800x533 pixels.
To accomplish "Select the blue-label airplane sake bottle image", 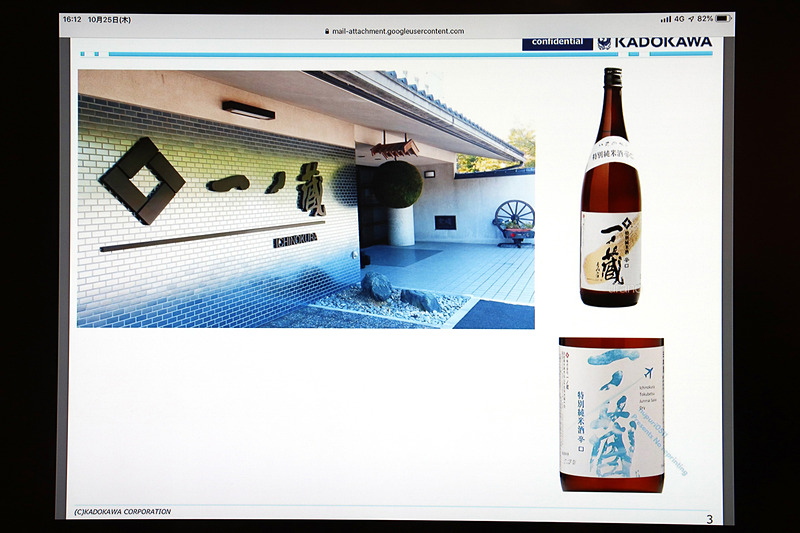I will pyautogui.click(x=611, y=415).
